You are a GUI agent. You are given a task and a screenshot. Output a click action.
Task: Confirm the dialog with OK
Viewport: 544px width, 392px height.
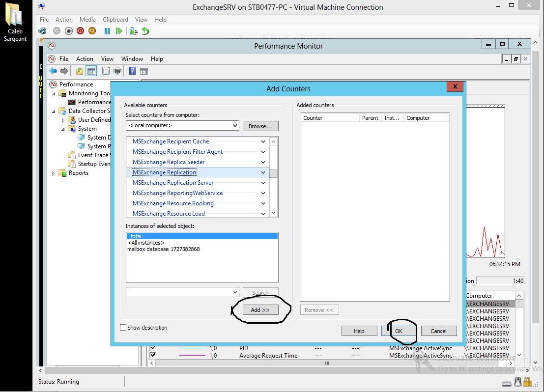click(399, 331)
